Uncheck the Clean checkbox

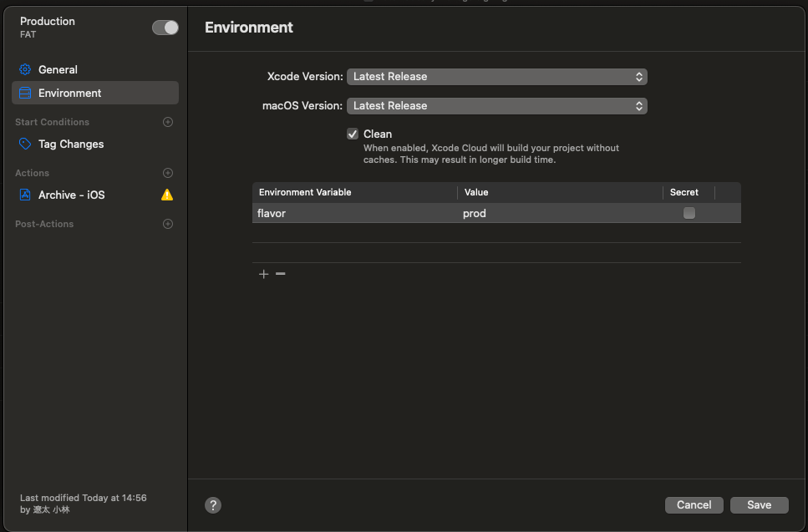pos(353,134)
